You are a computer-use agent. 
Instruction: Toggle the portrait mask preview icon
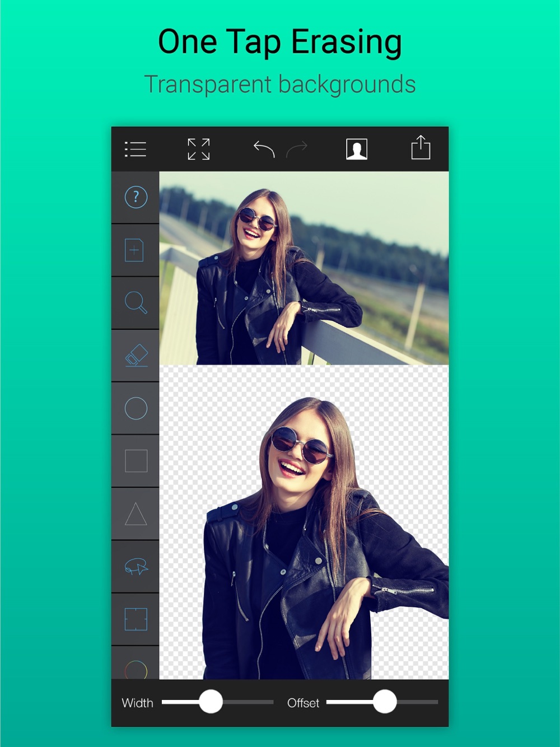[x=357, y=150]
